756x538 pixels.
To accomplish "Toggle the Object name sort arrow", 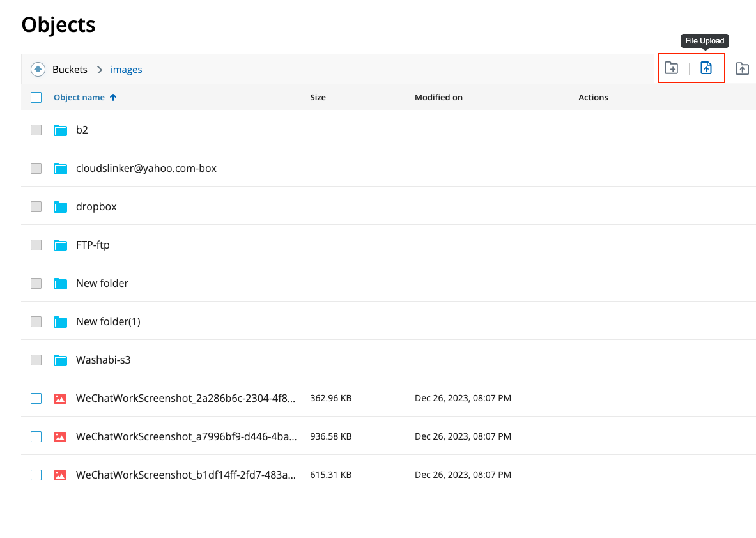I will tap(114, 97).
